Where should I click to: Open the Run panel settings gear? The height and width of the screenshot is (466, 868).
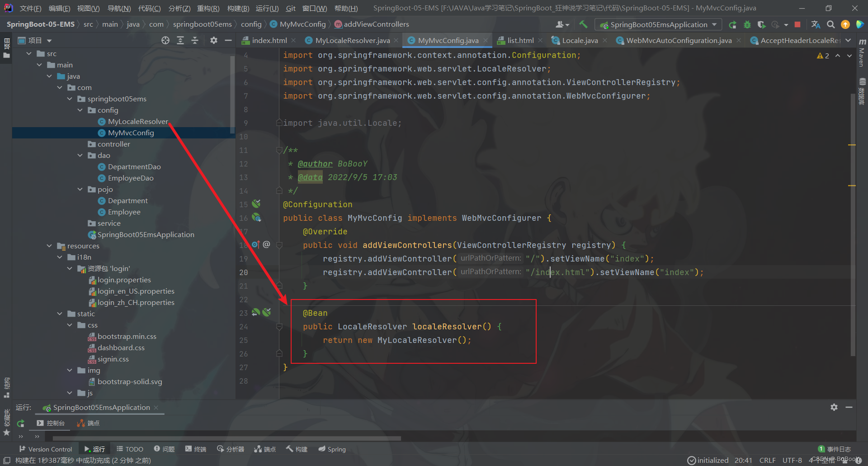pos(834,407)
